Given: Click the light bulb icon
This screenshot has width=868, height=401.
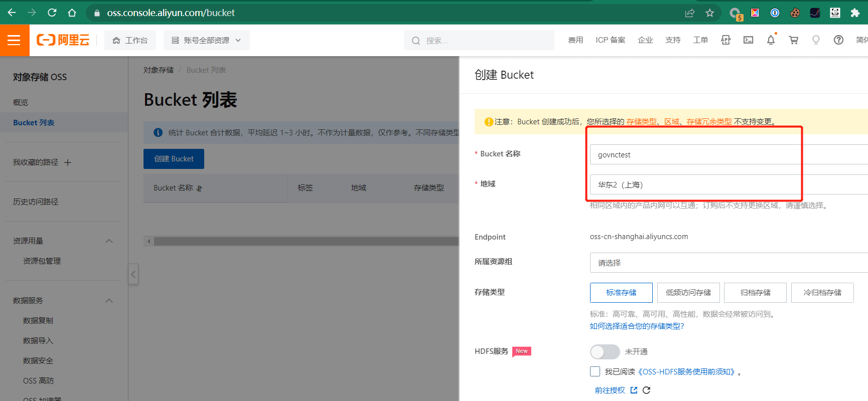Looking at the screenshot, I should click(816, 40).
